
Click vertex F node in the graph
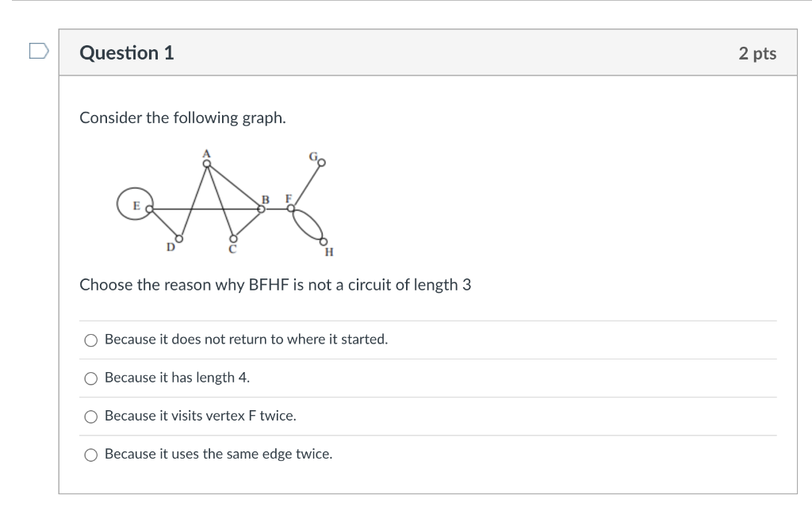click(x=291, y=208)
